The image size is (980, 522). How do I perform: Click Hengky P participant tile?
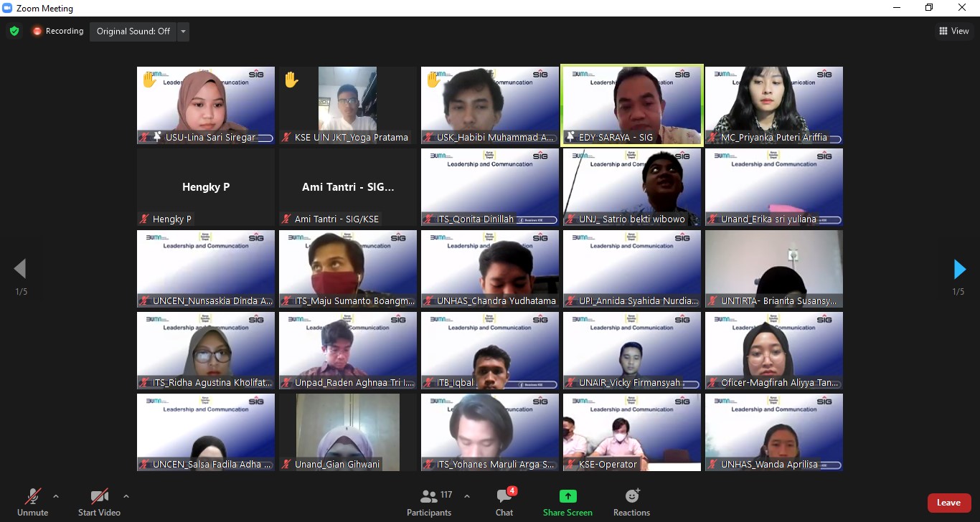pos(206,187)
